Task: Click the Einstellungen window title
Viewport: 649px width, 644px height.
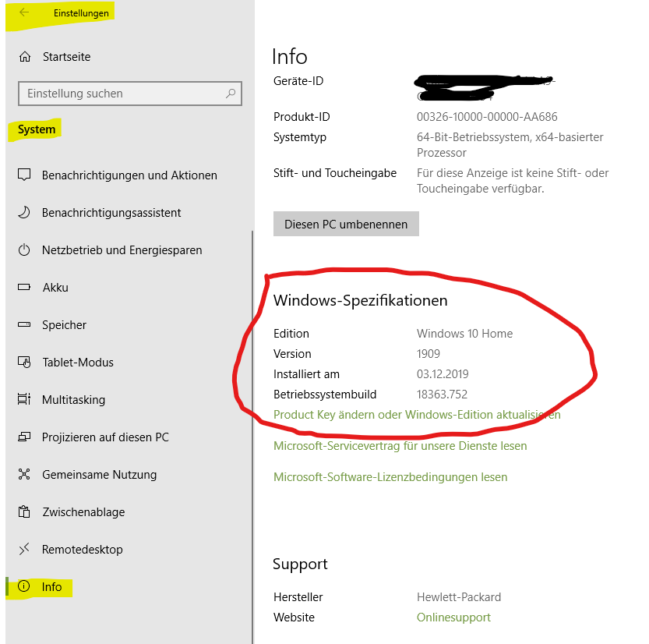Action: click(81, 12)
